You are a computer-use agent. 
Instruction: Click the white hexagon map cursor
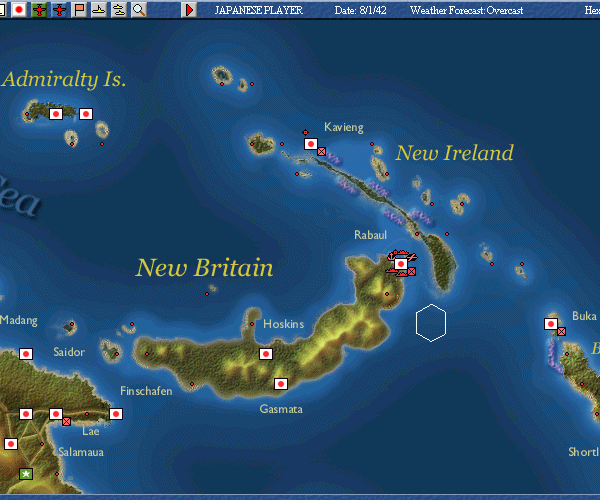pos(431,323)
